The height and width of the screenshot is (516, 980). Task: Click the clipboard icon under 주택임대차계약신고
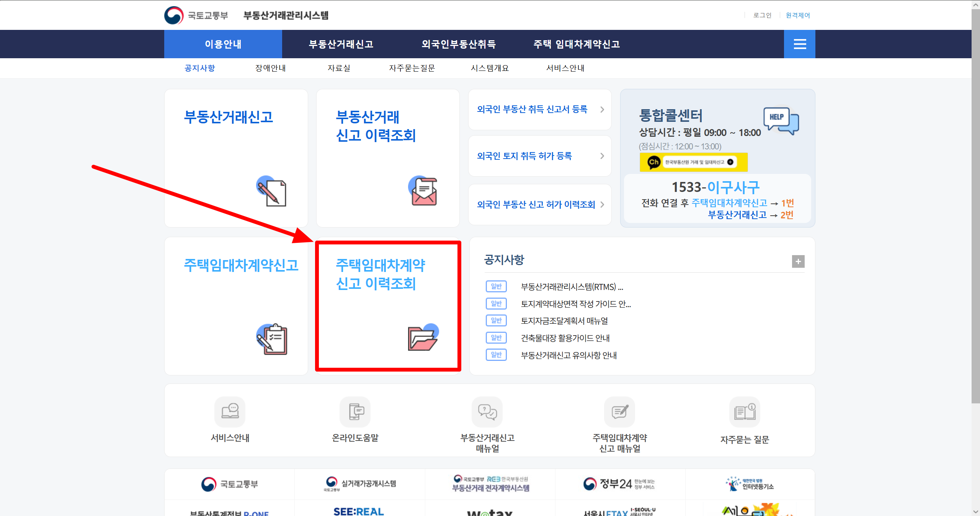272,339
